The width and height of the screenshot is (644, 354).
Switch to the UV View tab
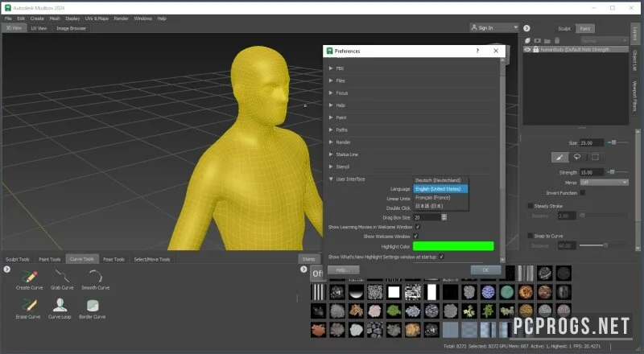pyautogui.click(x=39, y=28)
